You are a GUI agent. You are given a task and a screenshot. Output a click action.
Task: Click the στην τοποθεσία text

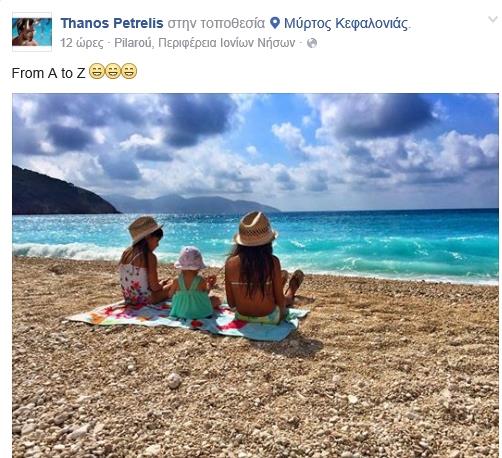tap(216, 24)
